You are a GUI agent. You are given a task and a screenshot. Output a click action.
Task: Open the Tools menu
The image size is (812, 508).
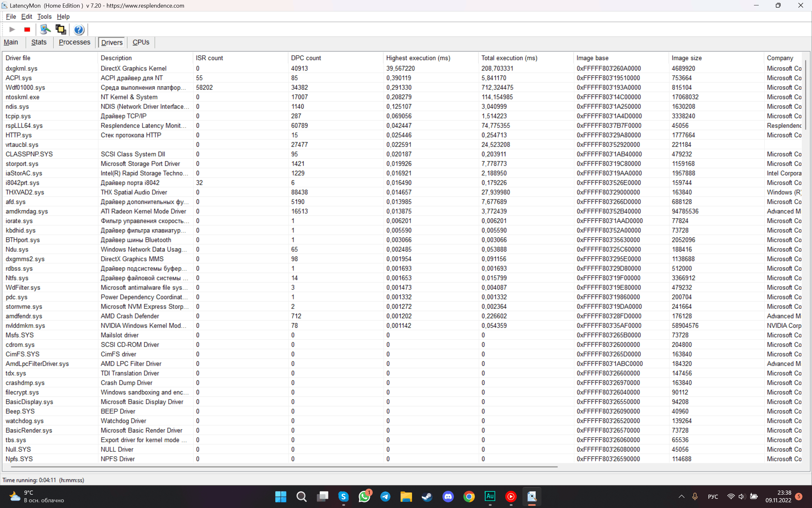(x=44, y=17)
